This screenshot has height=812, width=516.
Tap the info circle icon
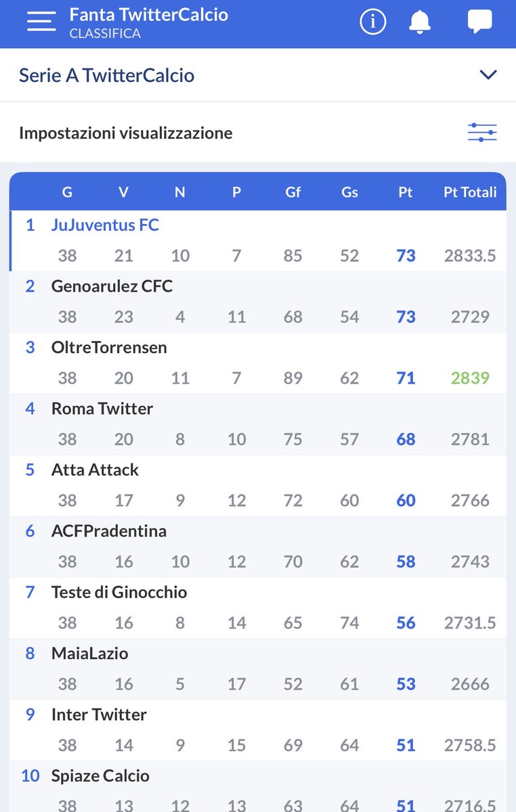click(372, 22)
